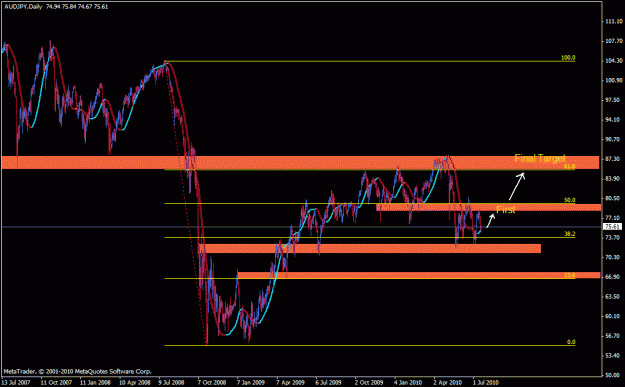The height and width of the screenshot is (387, 625).
Task: Click the 38.2 Fibonacci level label
Action: [570, 234]
